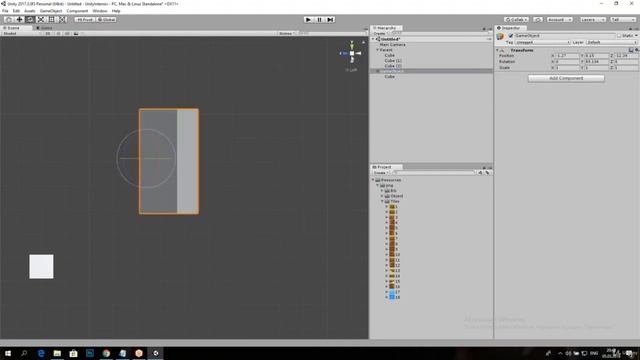Image resolution: width=640 pixels, height=360 pixels.
Task: Open the GameObject menu
Action: (51, 11)
